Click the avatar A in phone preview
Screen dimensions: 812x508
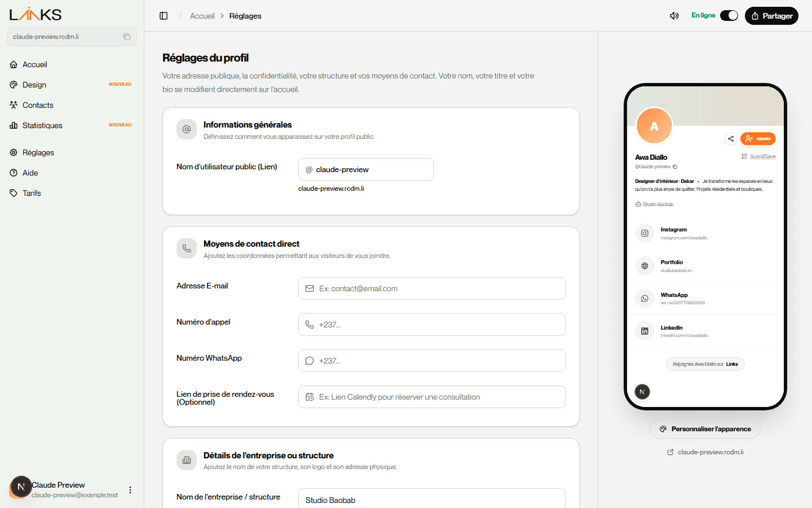click(654, 126)
